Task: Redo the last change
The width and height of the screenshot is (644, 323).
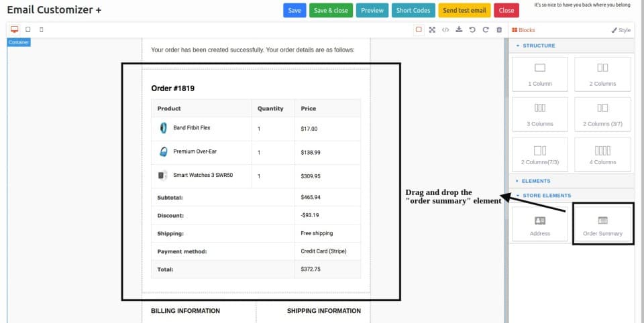Action: click(x=486, y=29)
